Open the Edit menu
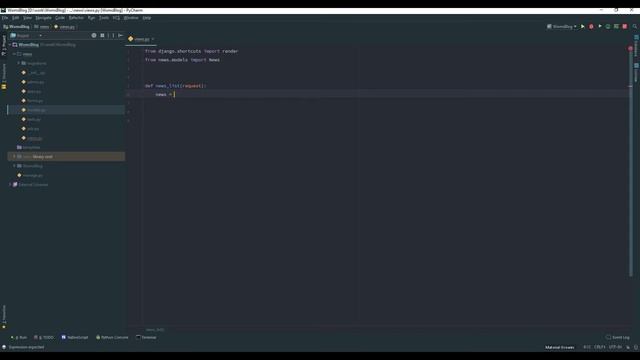This screenshot has height=360, width=640. 16,18
